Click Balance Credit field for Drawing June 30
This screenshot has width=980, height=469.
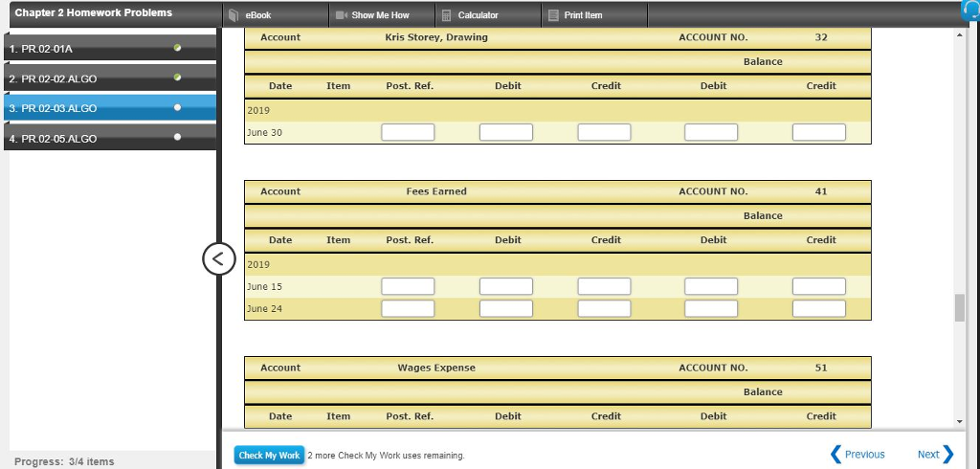coord(819,132)
